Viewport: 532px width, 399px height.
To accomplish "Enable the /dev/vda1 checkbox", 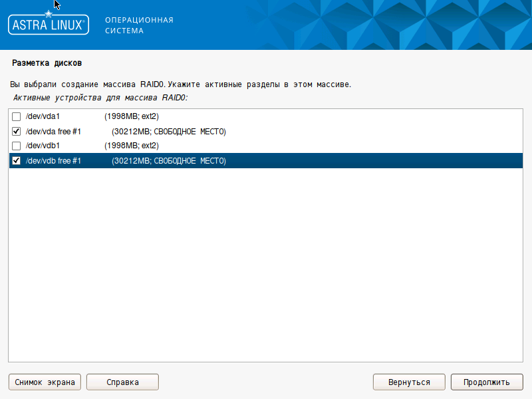I will 17,116.
